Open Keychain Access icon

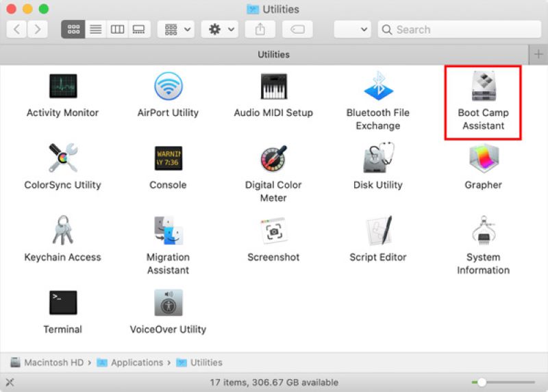63,230
